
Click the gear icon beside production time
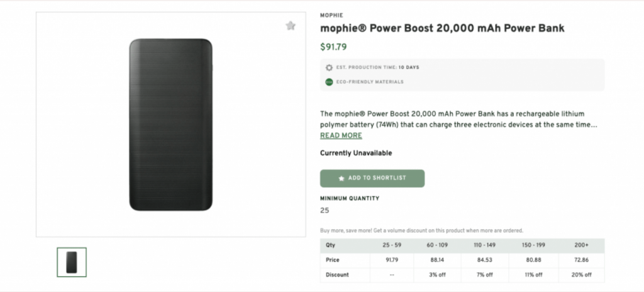(329, 67)
